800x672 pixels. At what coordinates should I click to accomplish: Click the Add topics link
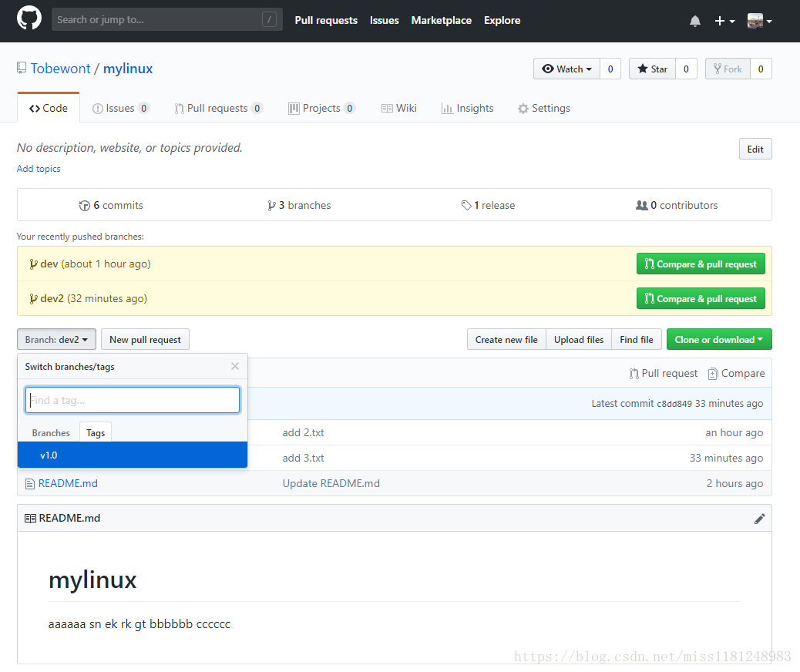pos(39,168)
